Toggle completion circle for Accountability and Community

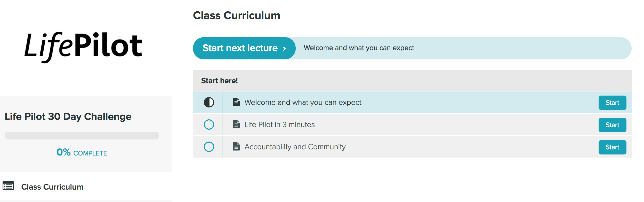[209, 147]
